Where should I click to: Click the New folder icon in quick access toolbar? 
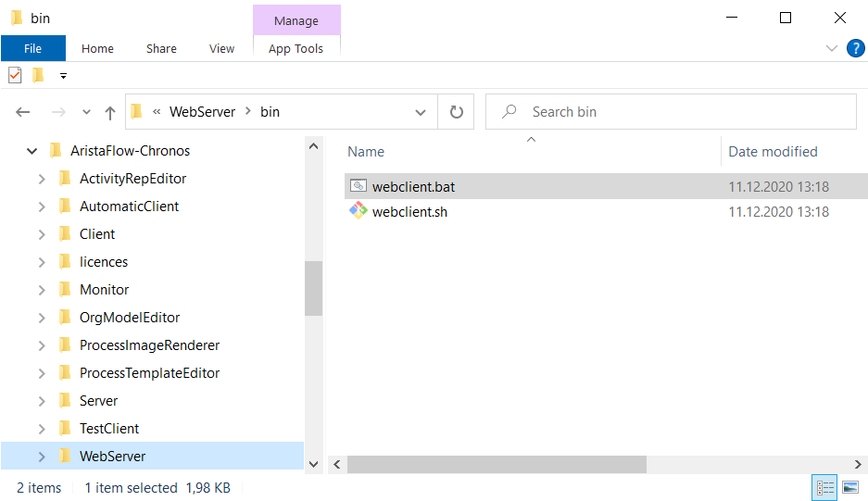38,75
